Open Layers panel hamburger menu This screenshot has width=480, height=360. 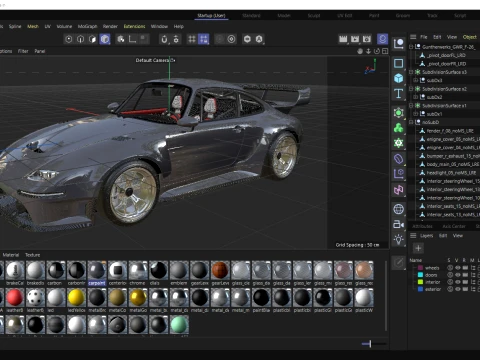413,236
